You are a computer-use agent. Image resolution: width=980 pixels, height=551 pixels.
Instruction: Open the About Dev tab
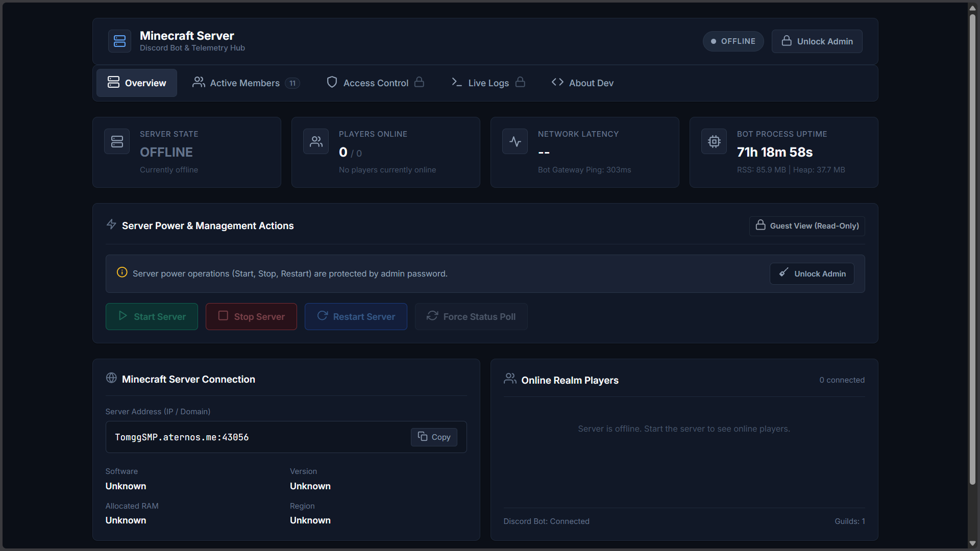coord(582,83)
